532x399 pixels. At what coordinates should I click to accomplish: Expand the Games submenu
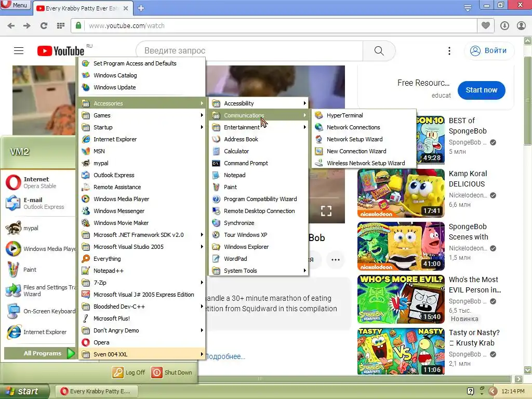(142, 115)
